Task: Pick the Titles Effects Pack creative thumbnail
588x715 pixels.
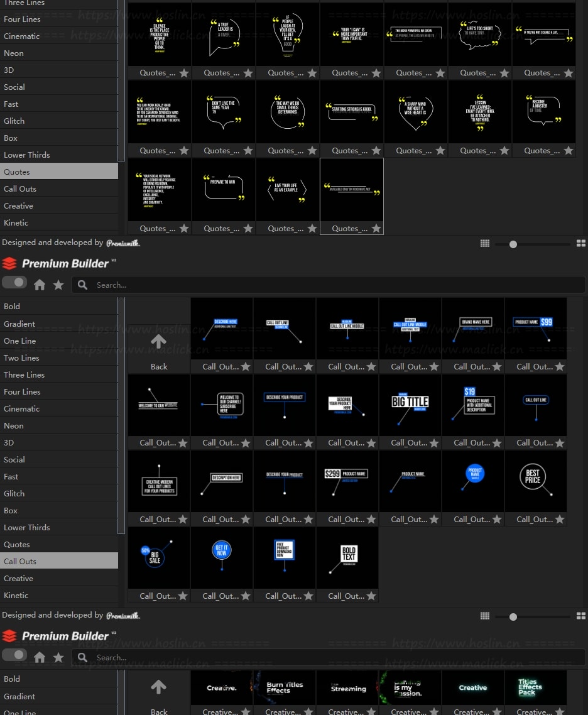Action: click(536, 688)
